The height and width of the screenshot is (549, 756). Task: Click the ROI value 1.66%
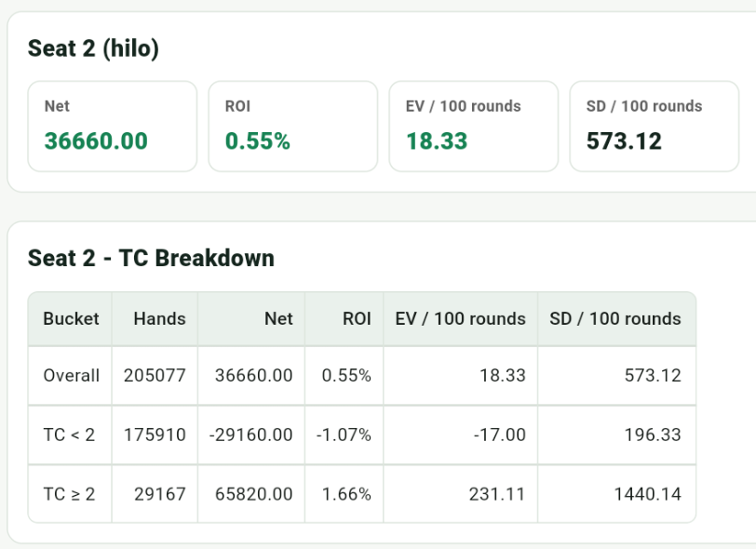pyautogui.click(x=346, y=494)
